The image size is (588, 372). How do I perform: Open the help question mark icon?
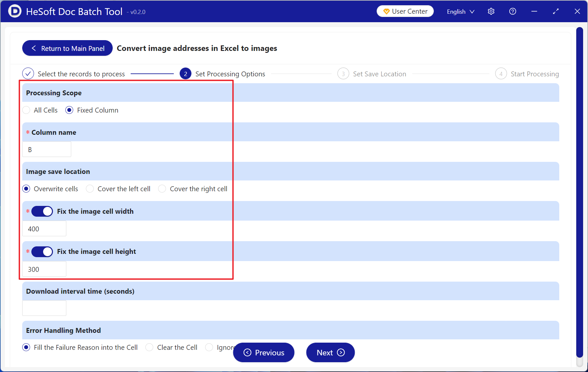513,11
